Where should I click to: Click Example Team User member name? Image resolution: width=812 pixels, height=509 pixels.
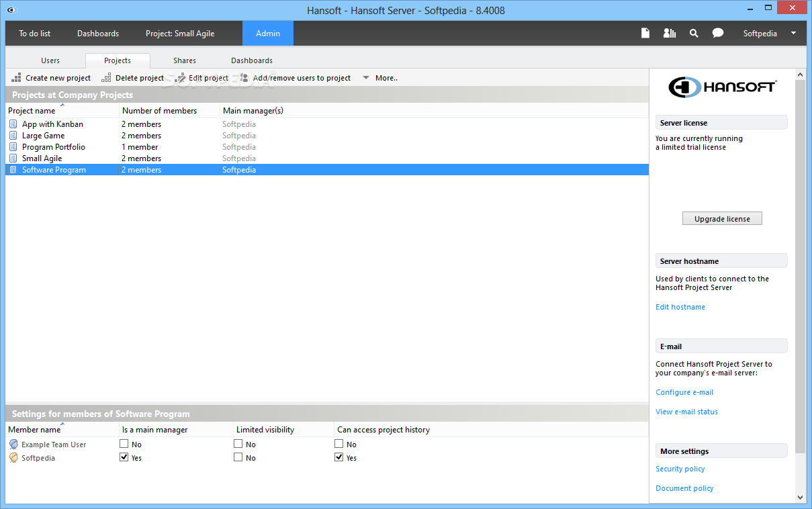click(x=54, y=445)
